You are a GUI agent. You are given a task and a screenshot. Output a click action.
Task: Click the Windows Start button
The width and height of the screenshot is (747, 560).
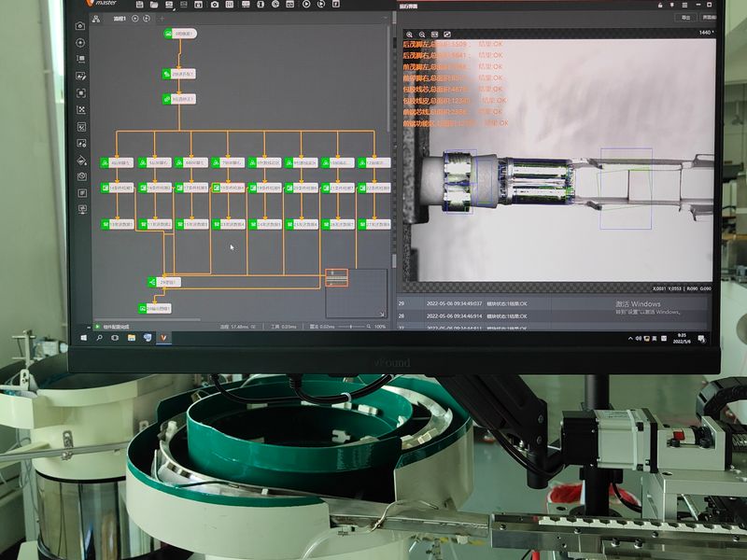tap(82, 338)
